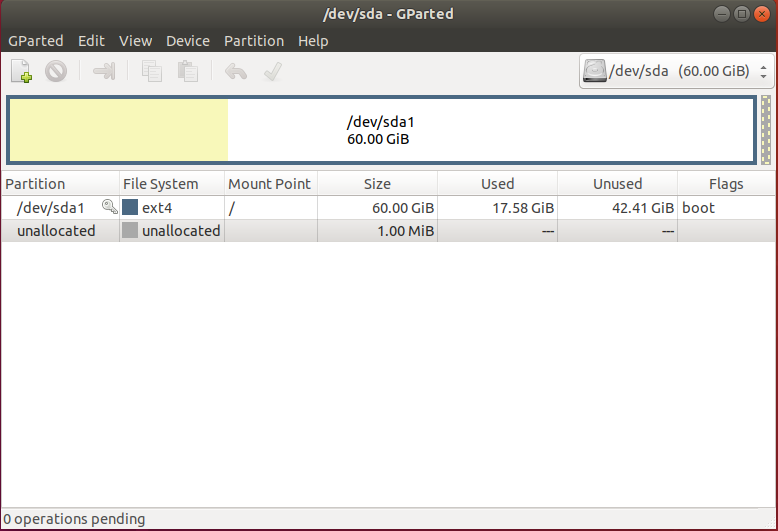The image size is (778, 531).
Task: Click the gray unallocated color swatch
Action: tap(130, 230)
